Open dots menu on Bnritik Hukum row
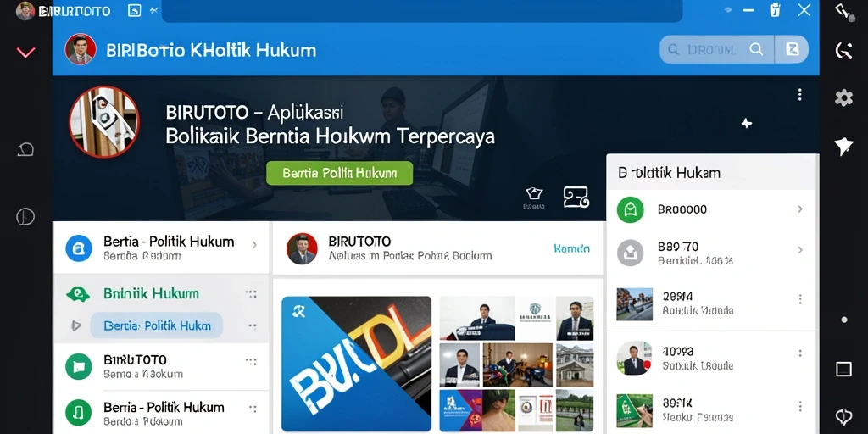868x434 pixels. pyautogui.click(x=251, y=294)
